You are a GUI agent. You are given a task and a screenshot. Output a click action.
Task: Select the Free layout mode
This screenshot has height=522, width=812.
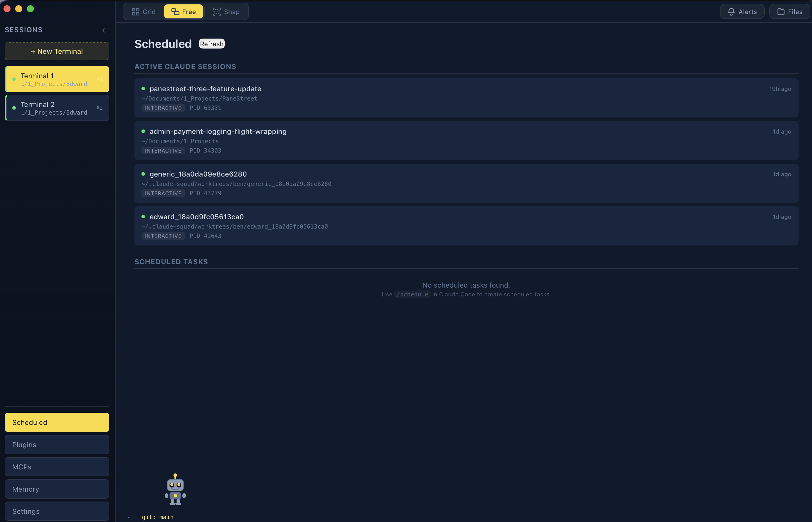[183, 11]
